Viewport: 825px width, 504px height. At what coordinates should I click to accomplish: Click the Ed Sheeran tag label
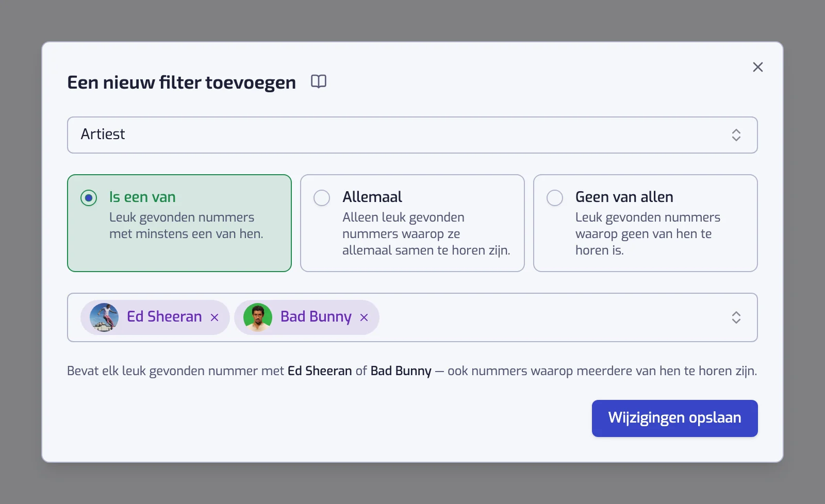point(164,316)
